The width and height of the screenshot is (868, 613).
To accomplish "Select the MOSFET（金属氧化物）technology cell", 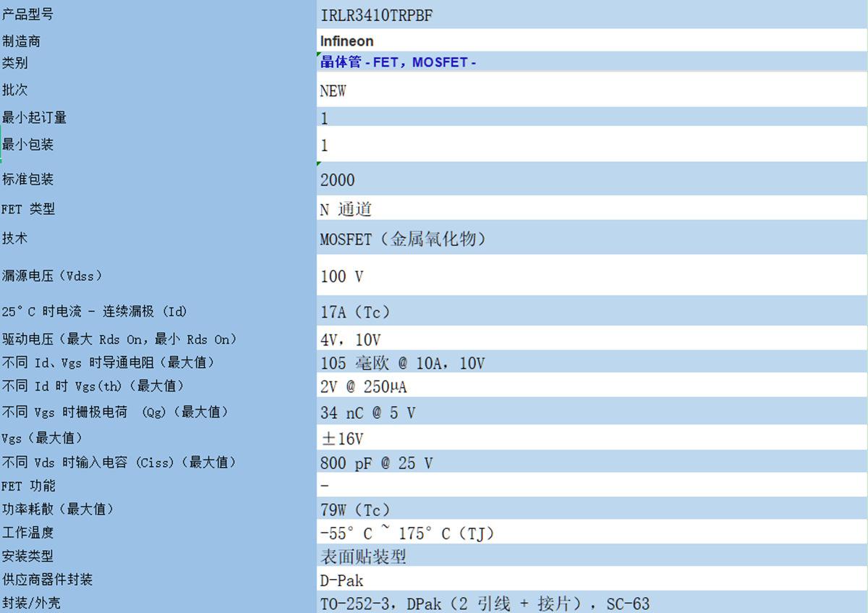I will [x=592, y=238].
